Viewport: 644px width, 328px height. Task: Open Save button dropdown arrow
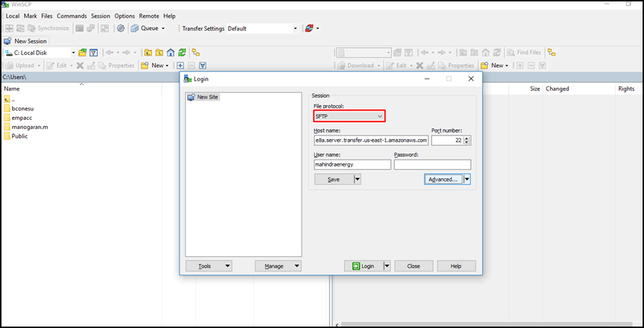click(x=358, y=179)
